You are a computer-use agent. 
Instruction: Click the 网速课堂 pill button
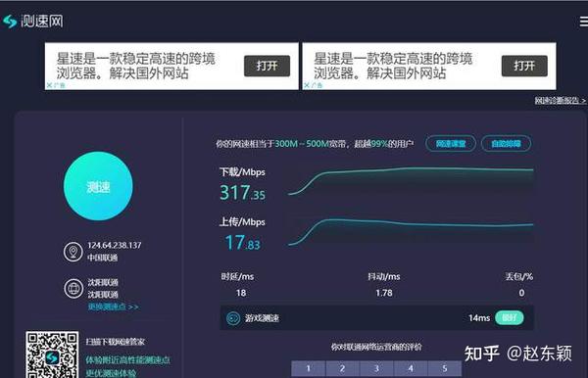click(451, 144)
